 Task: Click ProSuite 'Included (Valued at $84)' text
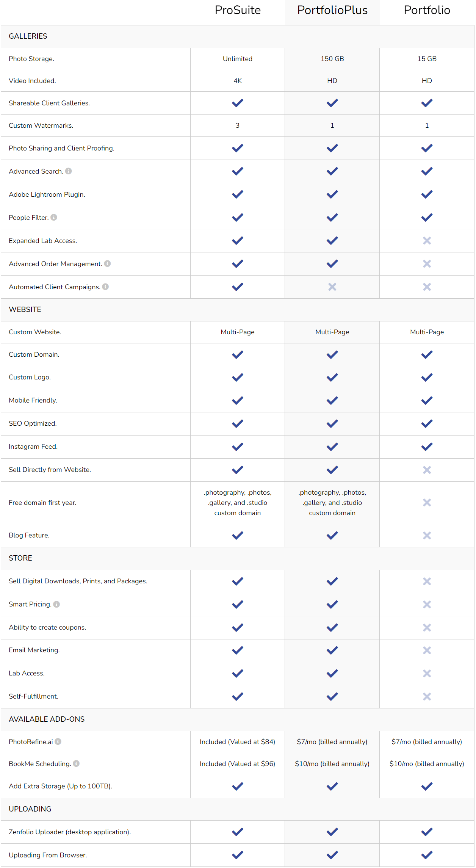[x=238, y=742]
